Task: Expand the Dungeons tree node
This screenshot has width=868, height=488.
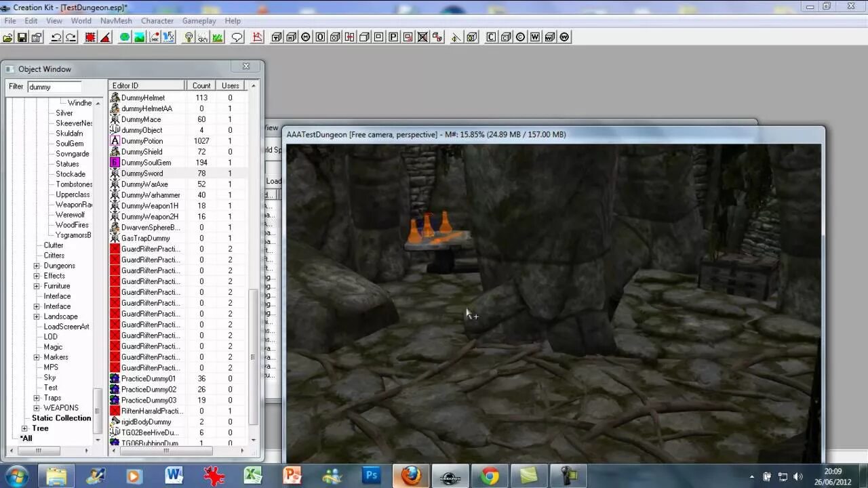Action: [37, 266]
